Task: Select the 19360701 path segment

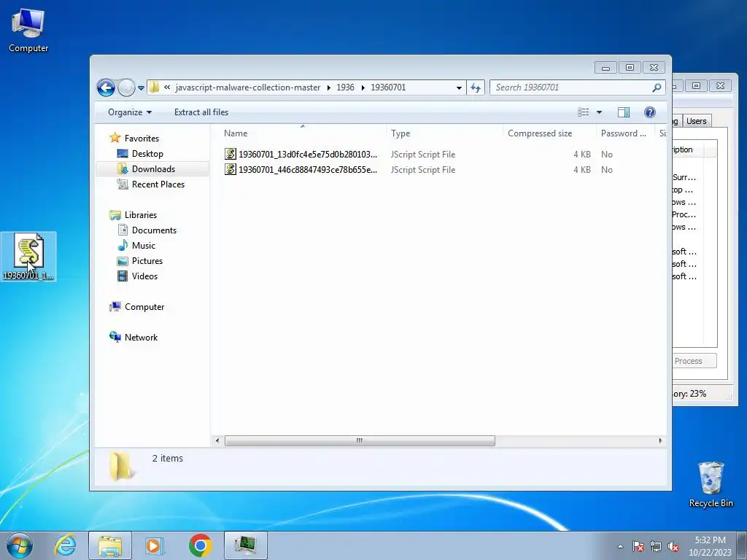Action: 388,87
